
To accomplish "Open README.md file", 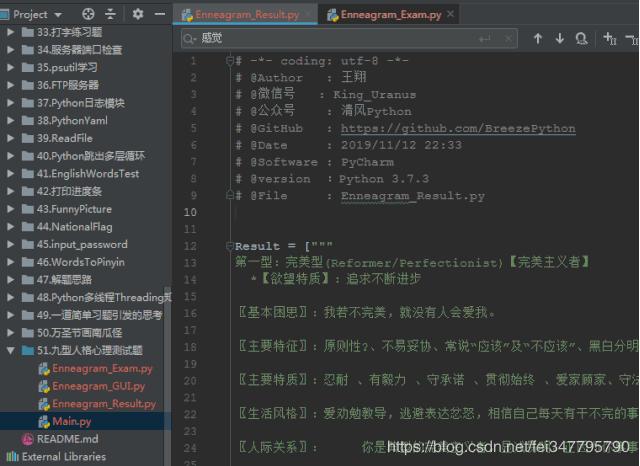I will 67,439.
